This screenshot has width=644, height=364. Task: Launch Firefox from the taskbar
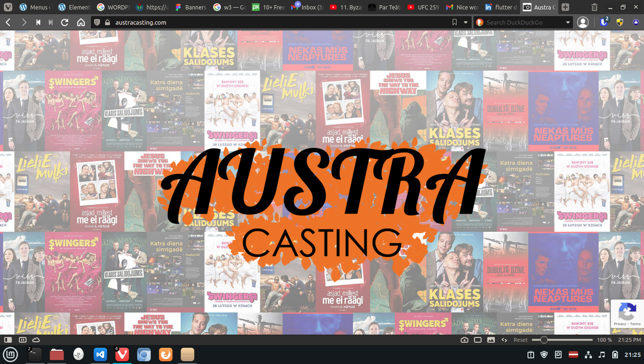coord(166,354)
